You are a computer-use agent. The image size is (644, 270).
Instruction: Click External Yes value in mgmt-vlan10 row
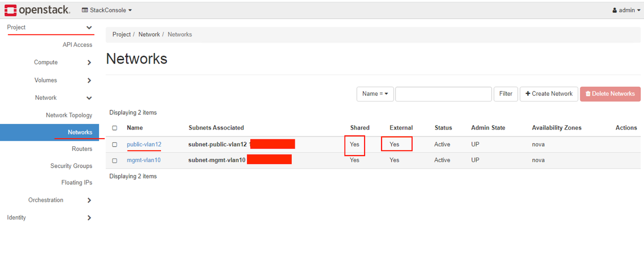(394, 160)
